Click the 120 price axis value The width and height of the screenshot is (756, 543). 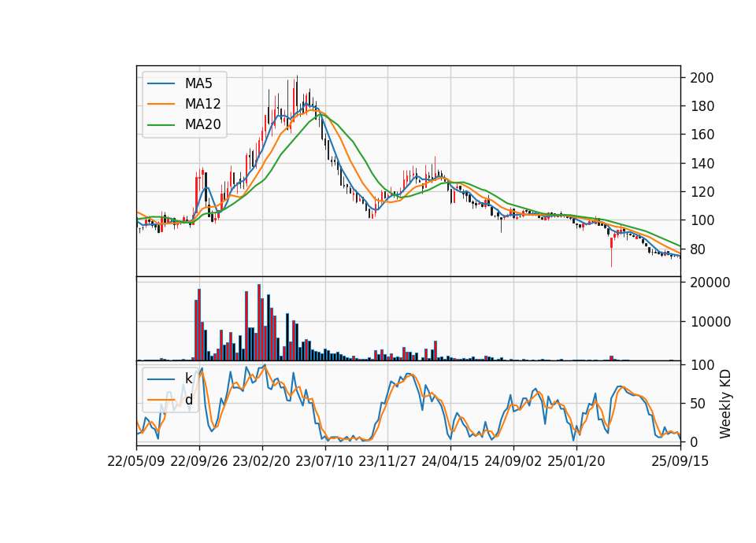click(x=702, y=192)
